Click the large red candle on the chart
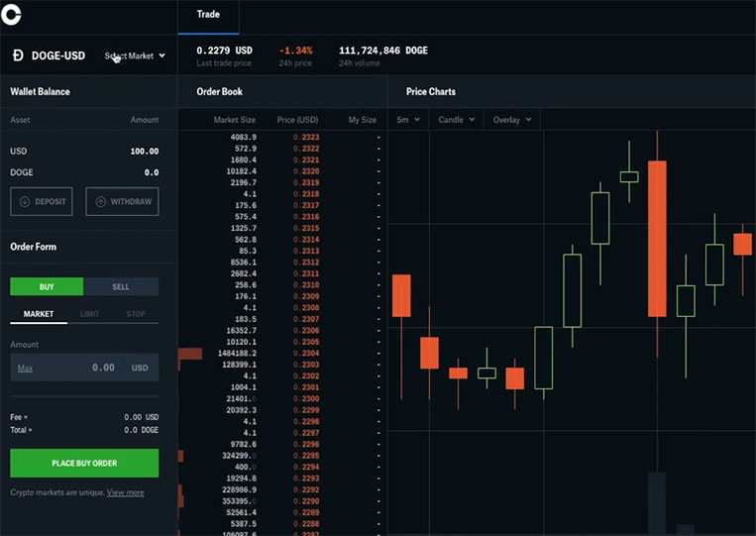 (x=657, y=239)
